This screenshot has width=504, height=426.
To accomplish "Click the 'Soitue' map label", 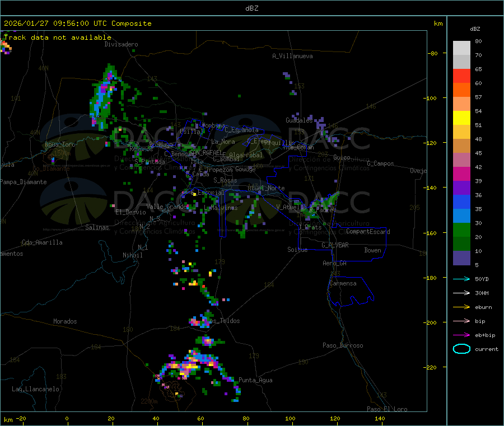I will [x=297, y=250].
